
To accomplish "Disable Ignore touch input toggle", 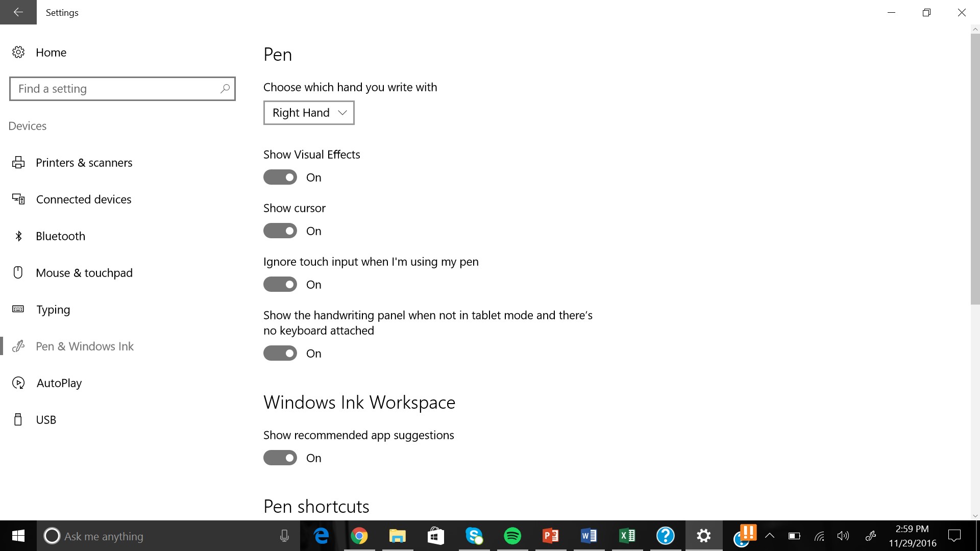I will click(x=280, y=284).
